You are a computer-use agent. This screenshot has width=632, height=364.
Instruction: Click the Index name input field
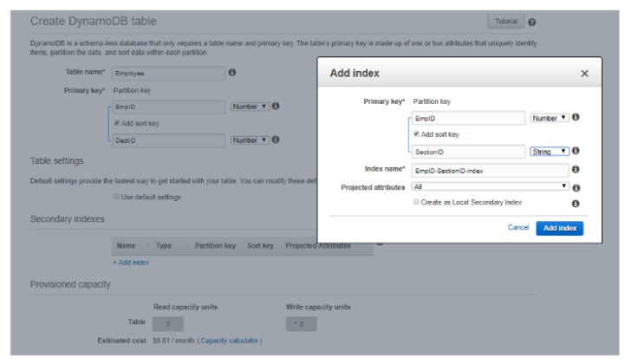click(491, 171)
